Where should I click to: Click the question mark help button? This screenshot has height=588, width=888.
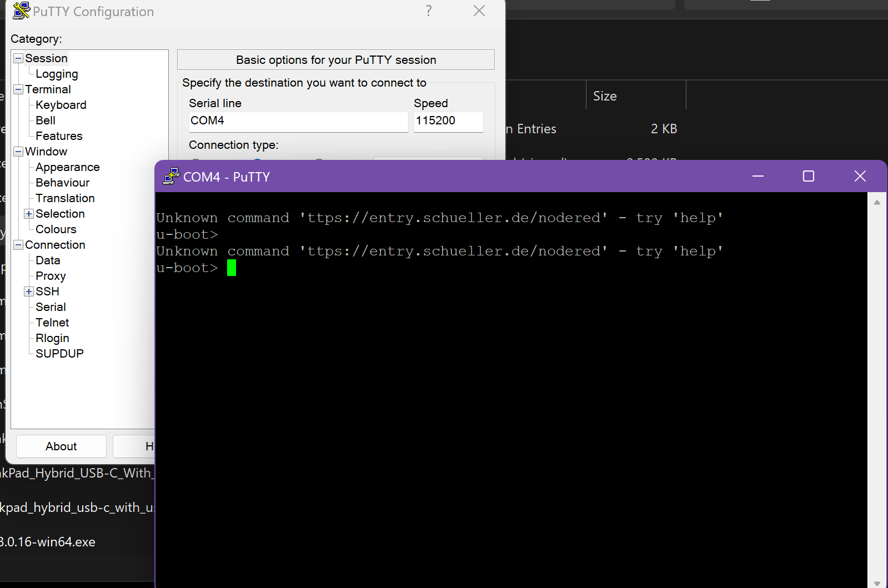point(428,11)
